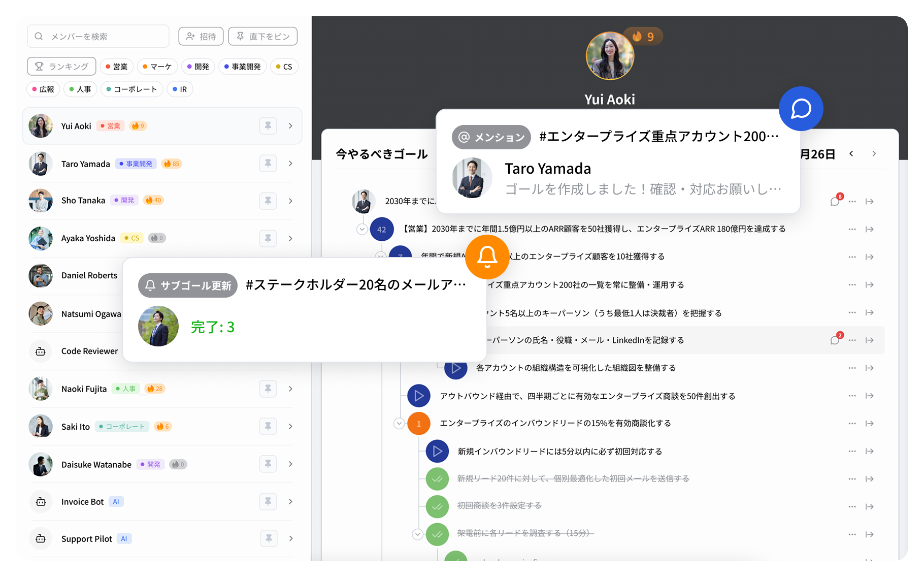This screenshot has height=577, width=924.
Task: Open Invoice Bot row chevron
Action: (x=290, y=501)
